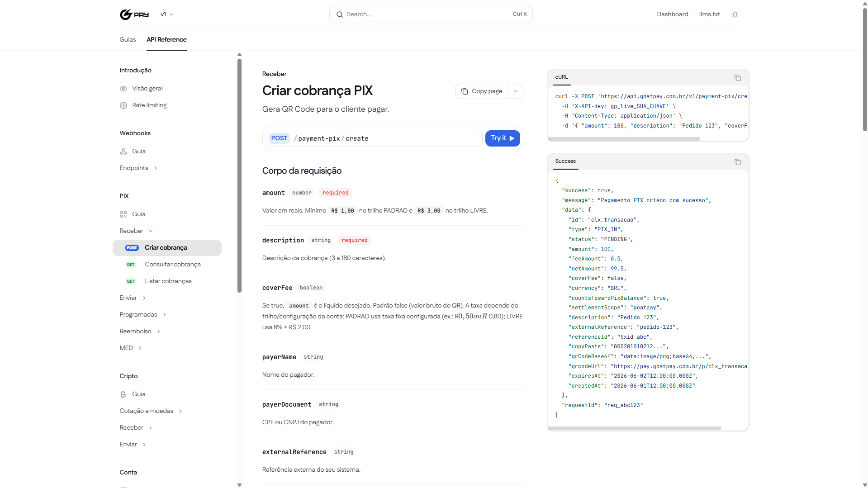Click the cURL horizontal scrollbar
Screen dimensions: 868x488
click(x=624, y=139)
